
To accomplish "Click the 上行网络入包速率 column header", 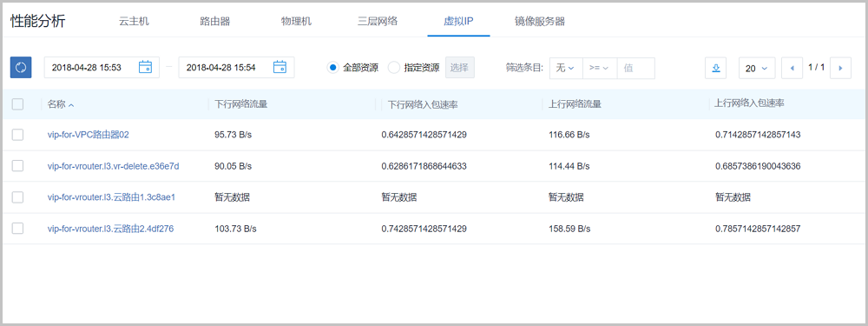I will click(750, 103).
